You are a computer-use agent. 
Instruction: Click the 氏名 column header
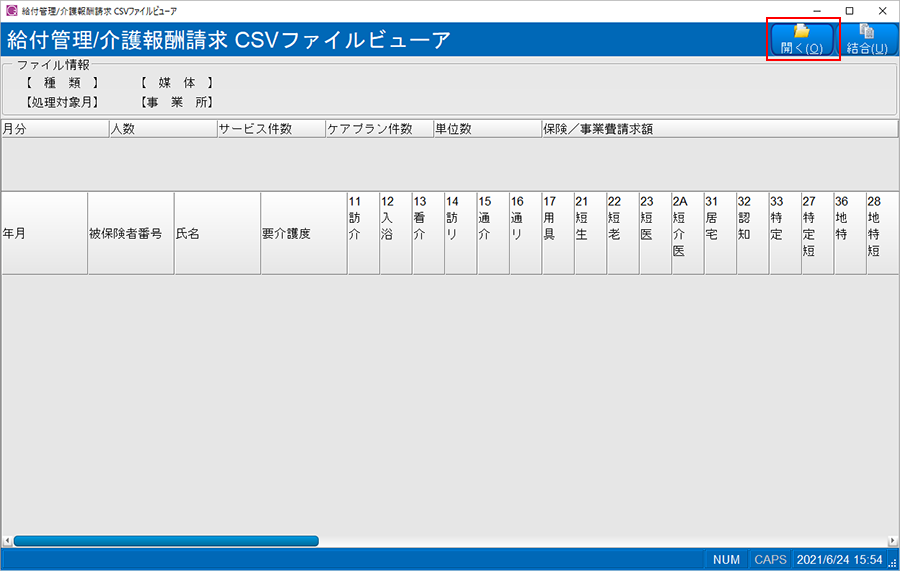tap(216, 233)
